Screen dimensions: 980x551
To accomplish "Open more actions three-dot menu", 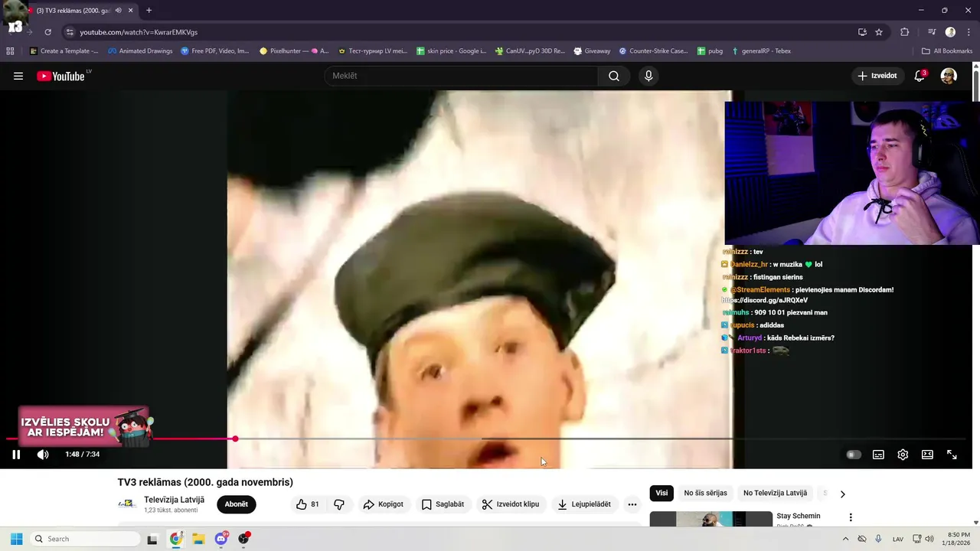I will click(632, 504).
